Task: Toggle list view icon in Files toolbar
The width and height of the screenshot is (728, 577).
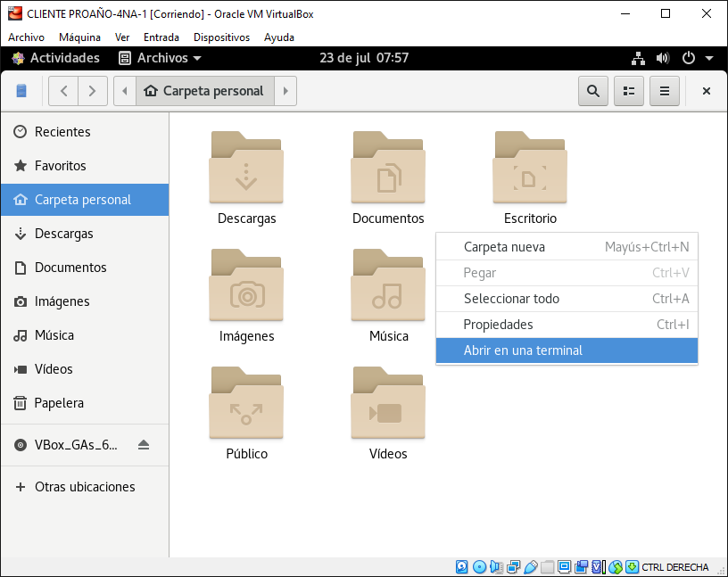Action: click(629, 91)
